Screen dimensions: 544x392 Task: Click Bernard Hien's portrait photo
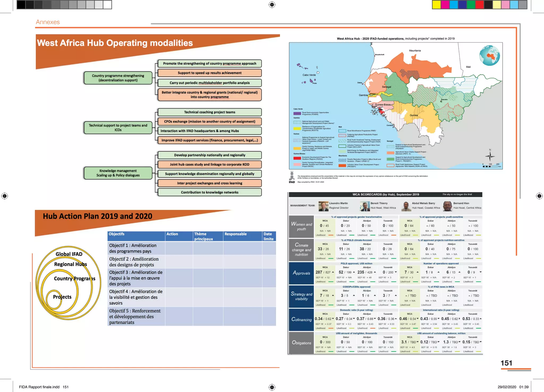coord(448,206)
